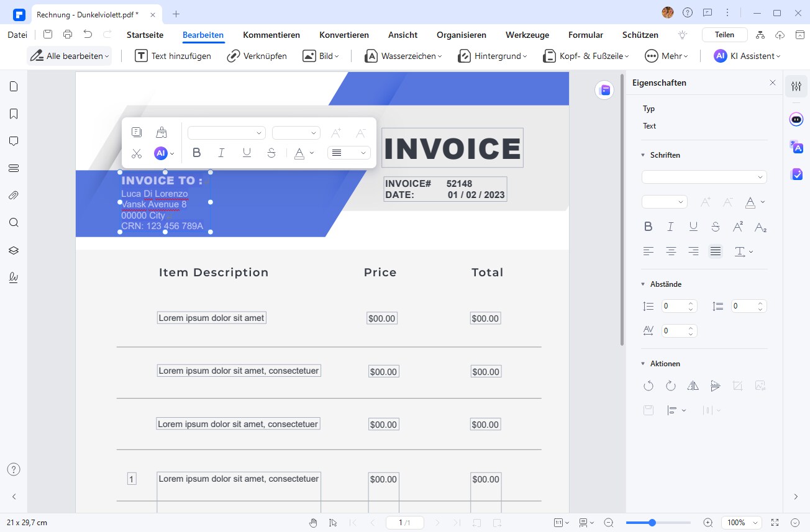This screenshot has height=532, width=810.
Task: Open the translate icon on the right edge
Action: tap(796, 147)
